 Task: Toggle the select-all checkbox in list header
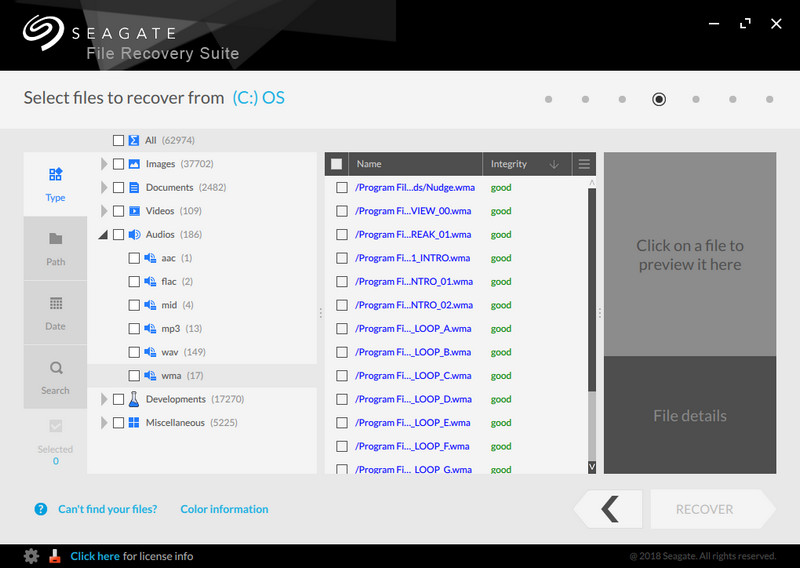336,164
